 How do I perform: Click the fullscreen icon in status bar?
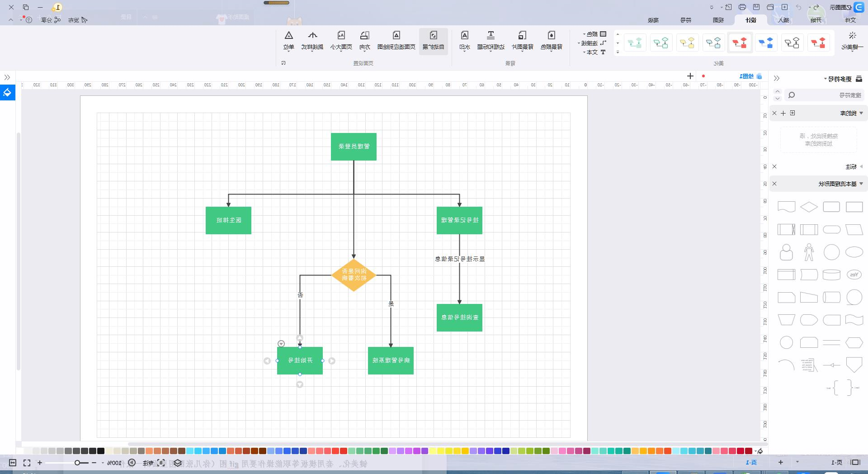pyautogui.click(x=27, y=463)
